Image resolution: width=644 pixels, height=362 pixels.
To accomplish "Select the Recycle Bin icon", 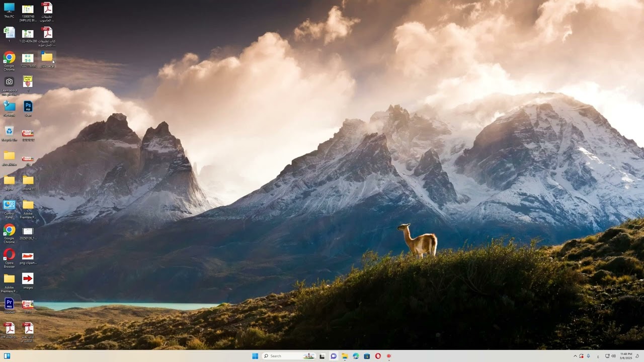I will tap(9, 133).
